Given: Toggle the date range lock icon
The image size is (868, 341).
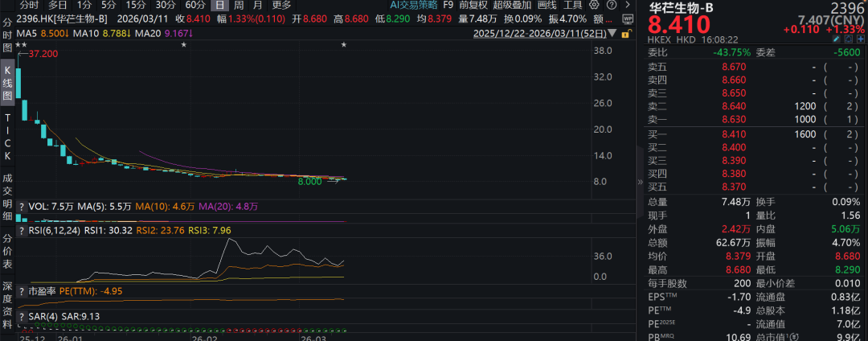Looking at the screenshot, I should pos(628,33).
